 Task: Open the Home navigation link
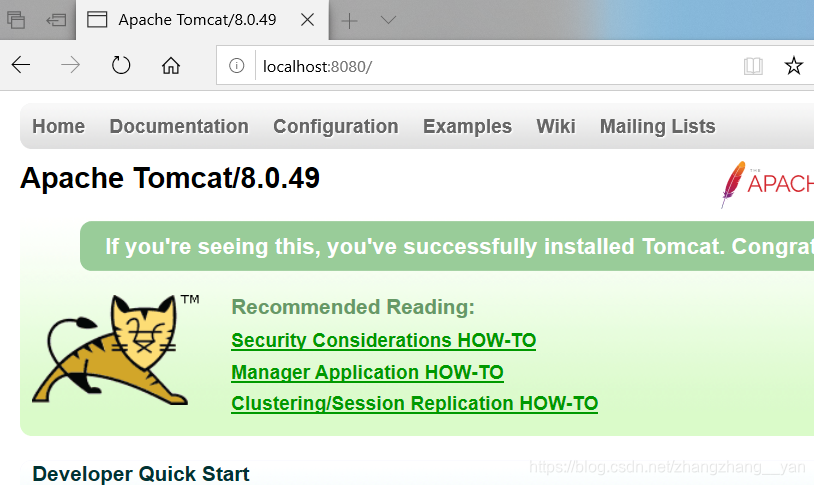[x=59, y=126]
